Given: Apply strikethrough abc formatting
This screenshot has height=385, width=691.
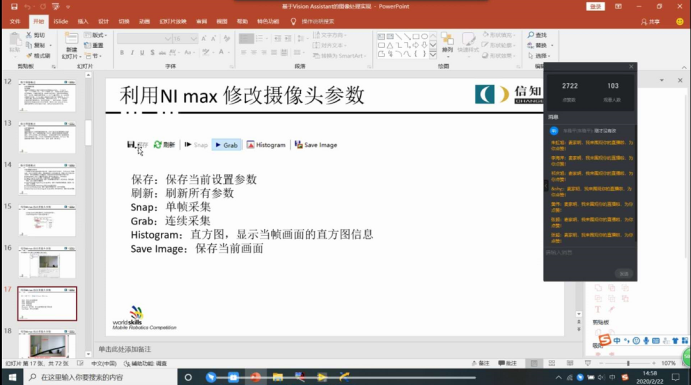Looking at the screenshot, I should point(162,52).
